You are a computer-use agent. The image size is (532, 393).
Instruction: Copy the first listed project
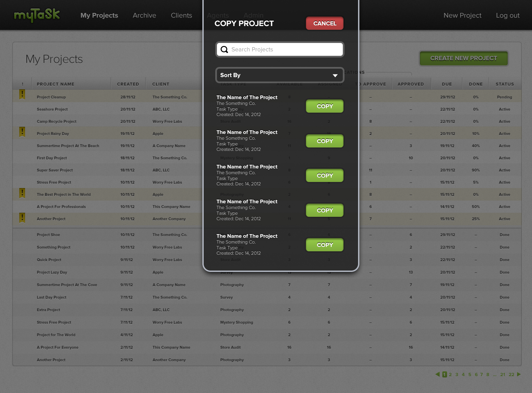pyautogui.click(x=325, y=106)
